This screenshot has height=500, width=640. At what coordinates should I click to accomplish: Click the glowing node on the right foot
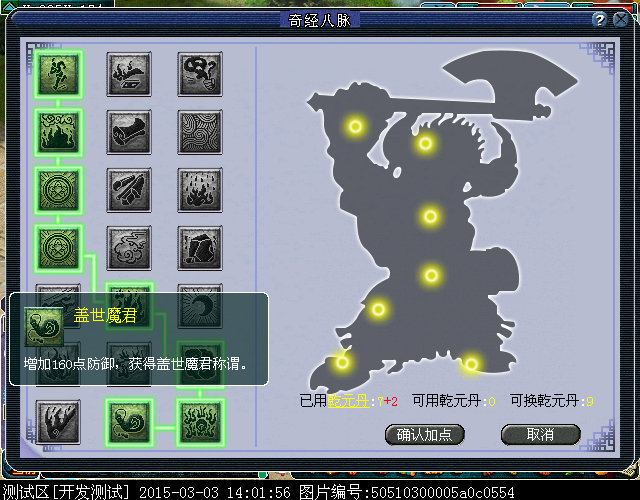(471, 364)
